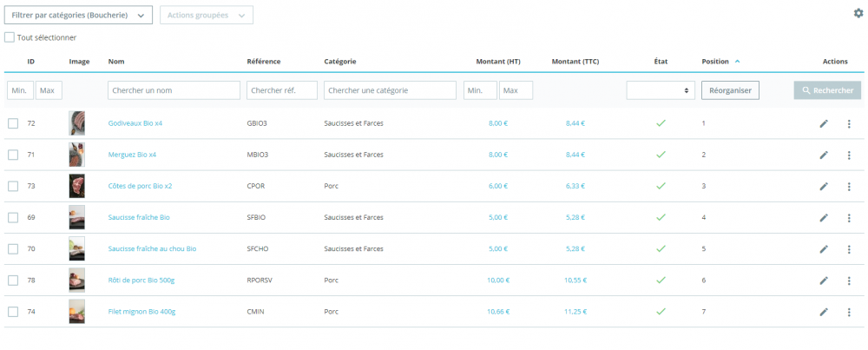Sort by the Montant (HT) column header
868x350 pixels.
[498, 62]
